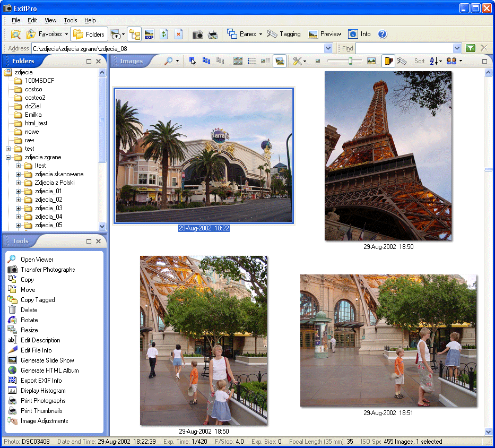The image size is (495, 448).
Task: Click the thumbnail size slider
Action: coord(350,61)
